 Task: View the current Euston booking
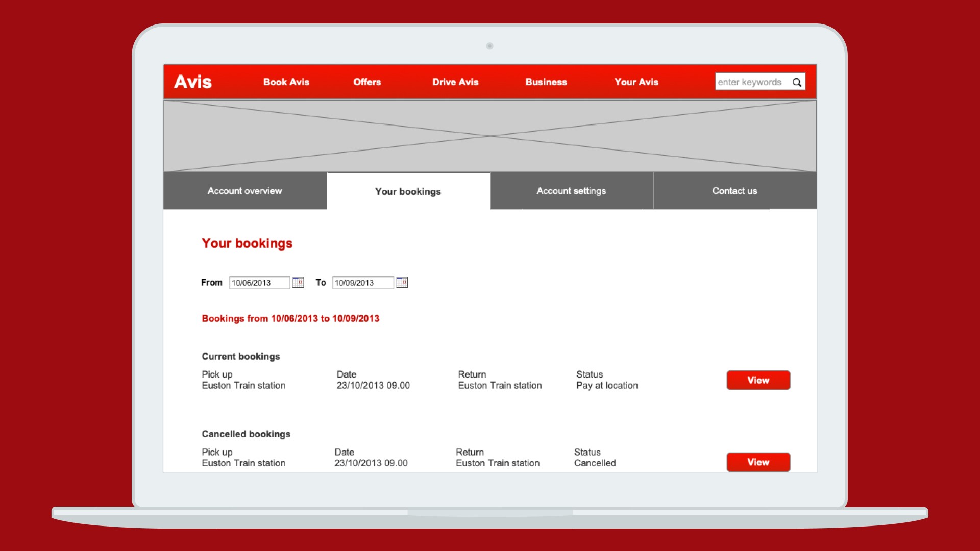point(758,380)
